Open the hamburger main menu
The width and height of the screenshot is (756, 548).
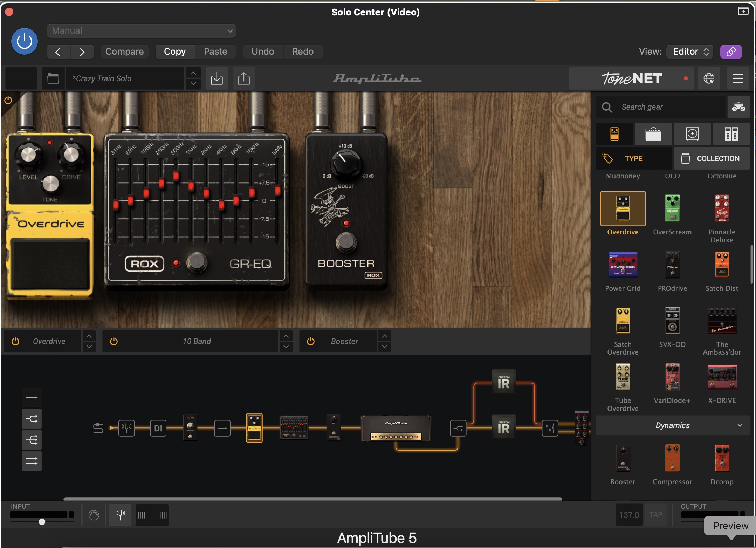pyautogui.click(x=738, y=78)
